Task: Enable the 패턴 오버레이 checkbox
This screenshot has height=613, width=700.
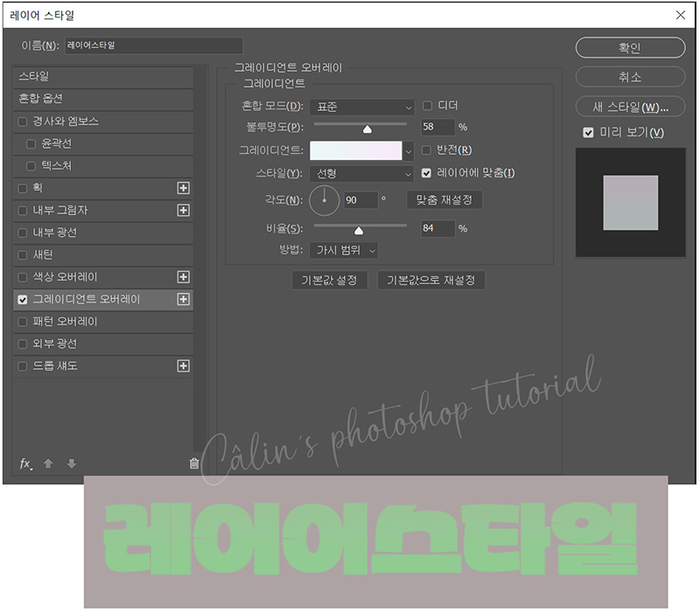Action: click(23, 322)
